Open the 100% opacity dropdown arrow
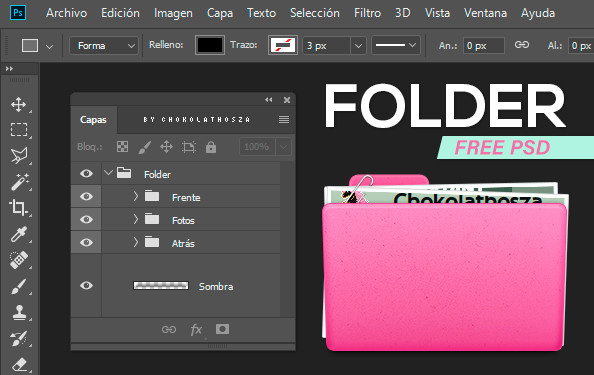 click(x=283, y=147)
